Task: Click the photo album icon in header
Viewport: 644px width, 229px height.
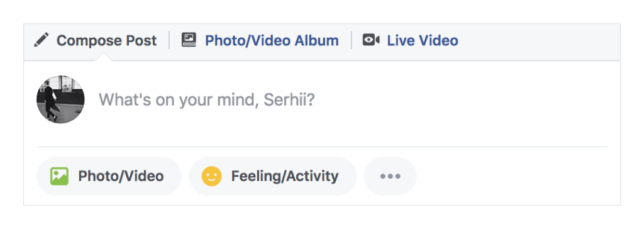Action: 189,40
